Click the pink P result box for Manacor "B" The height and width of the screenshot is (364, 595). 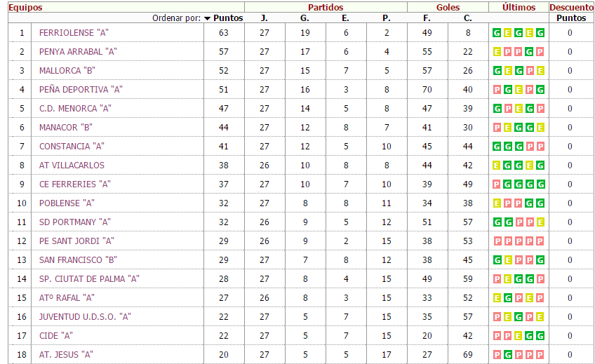pos(497,128)
